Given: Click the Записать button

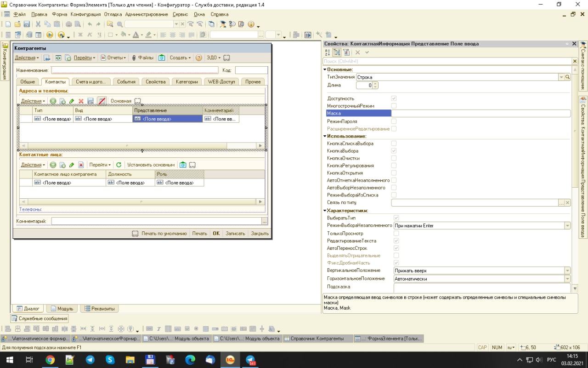Looking at the screenshot, I should click(235, 233).
